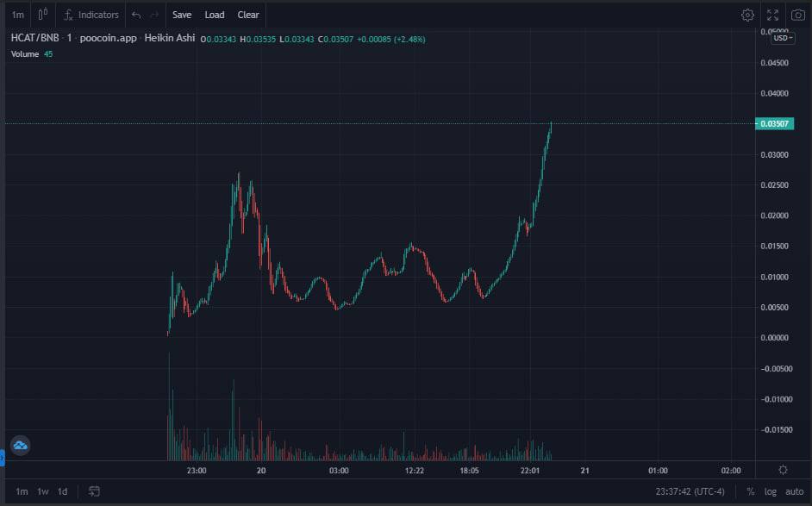Open the go-to-date calendar icon
Image resolution: width=812 pixels, height=506 pixels.
click(x=94, y=491)
